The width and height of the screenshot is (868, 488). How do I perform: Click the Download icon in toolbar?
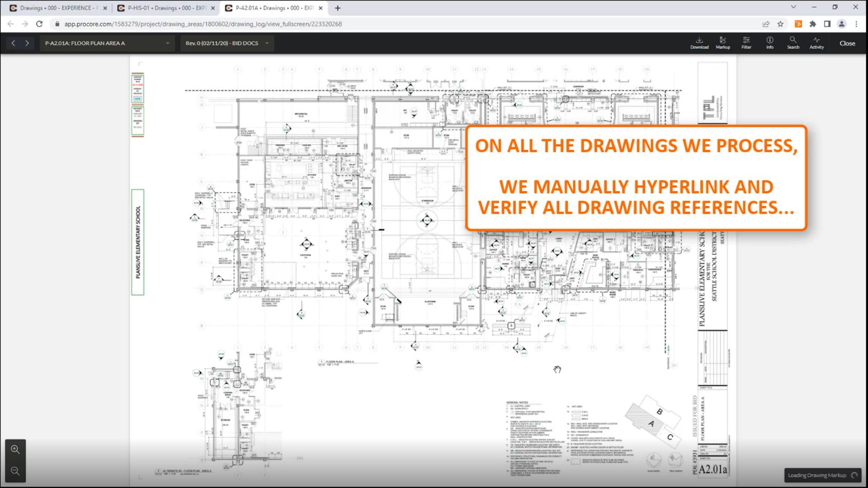699,42
